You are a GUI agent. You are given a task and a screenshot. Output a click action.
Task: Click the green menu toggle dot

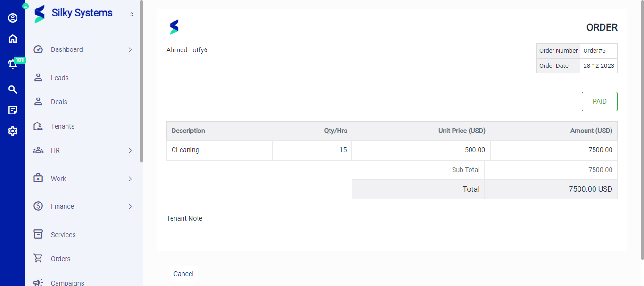pos(25,6)
